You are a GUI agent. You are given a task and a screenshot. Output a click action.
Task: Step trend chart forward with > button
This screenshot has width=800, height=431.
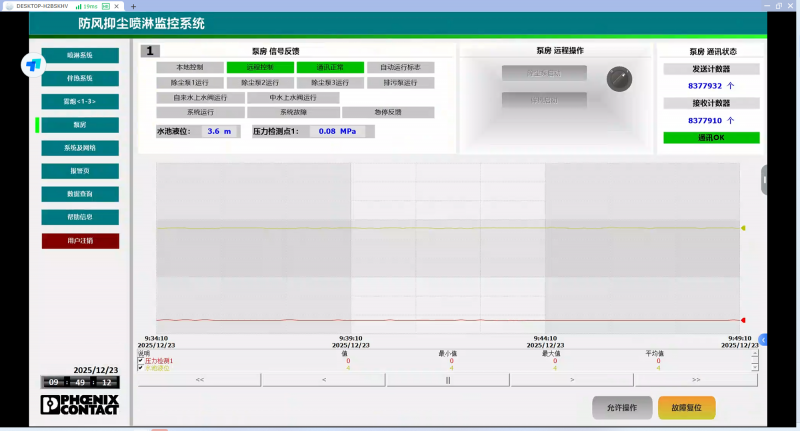(571, 380)
